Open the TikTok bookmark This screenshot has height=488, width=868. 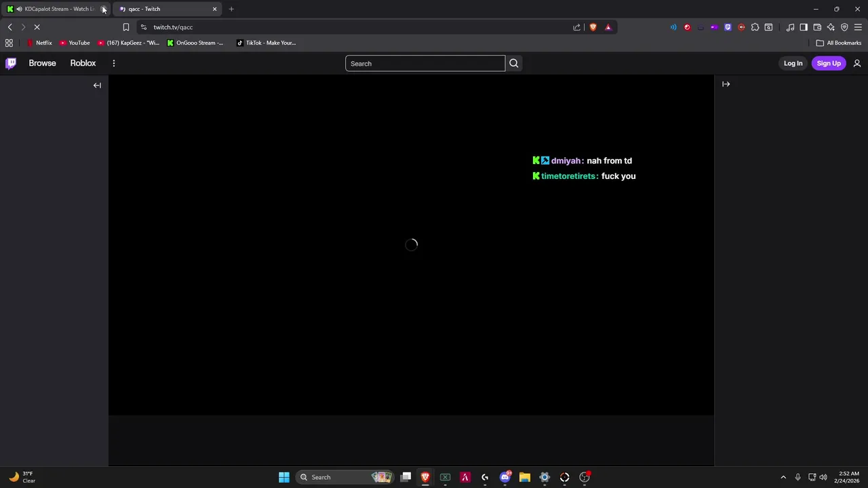point(266,43)
